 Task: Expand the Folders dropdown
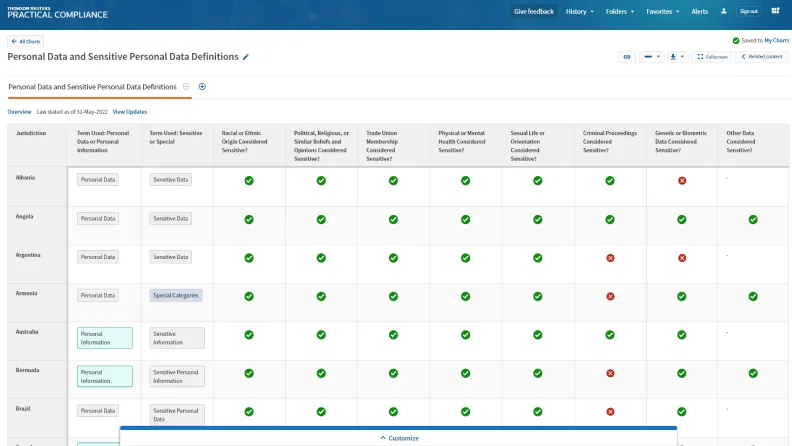pos(620,12)
